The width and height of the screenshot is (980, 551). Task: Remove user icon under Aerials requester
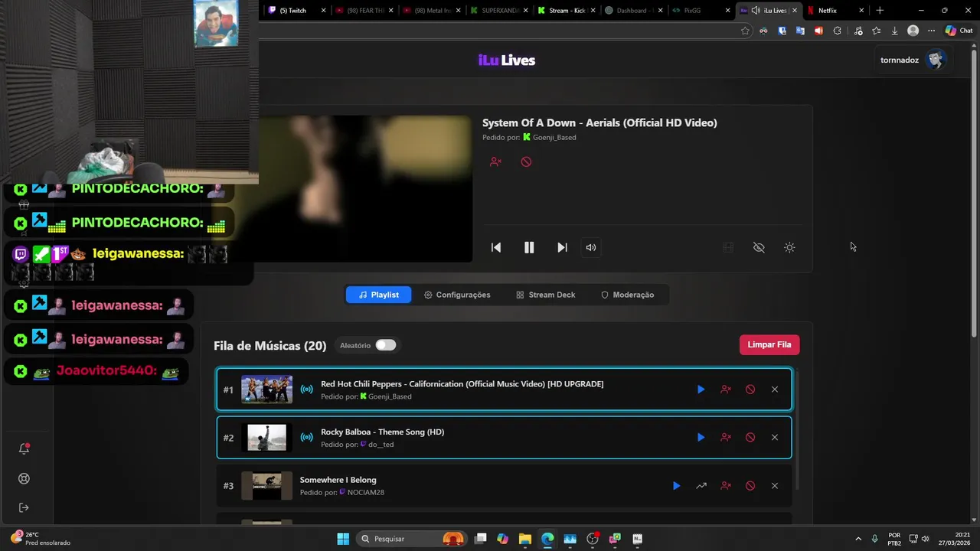[x=495, y=161]
